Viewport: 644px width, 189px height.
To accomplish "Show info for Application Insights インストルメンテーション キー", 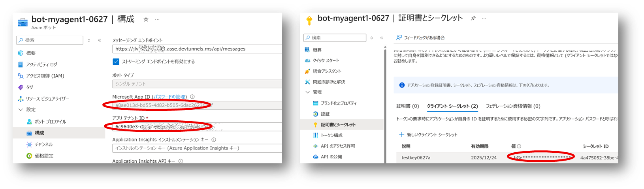I will tap(214, 140).
